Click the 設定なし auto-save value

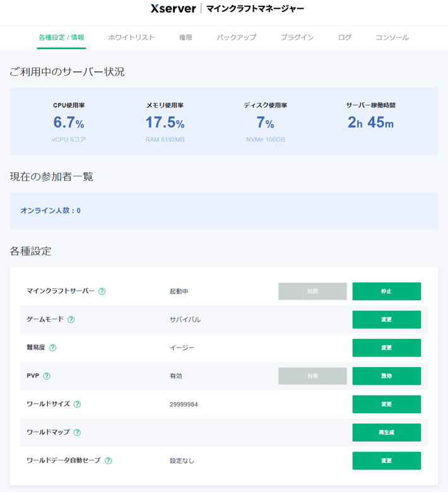click(x=182, y=461)
